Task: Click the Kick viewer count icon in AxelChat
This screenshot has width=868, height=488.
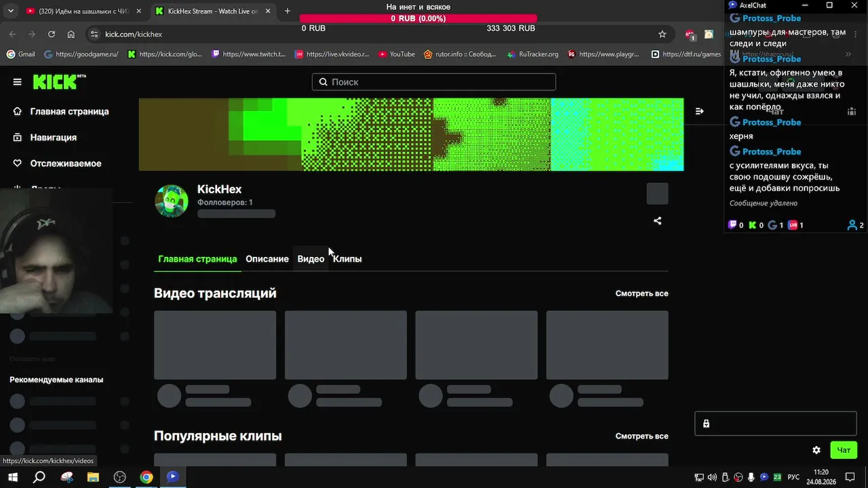Action: tap(752, 225)
